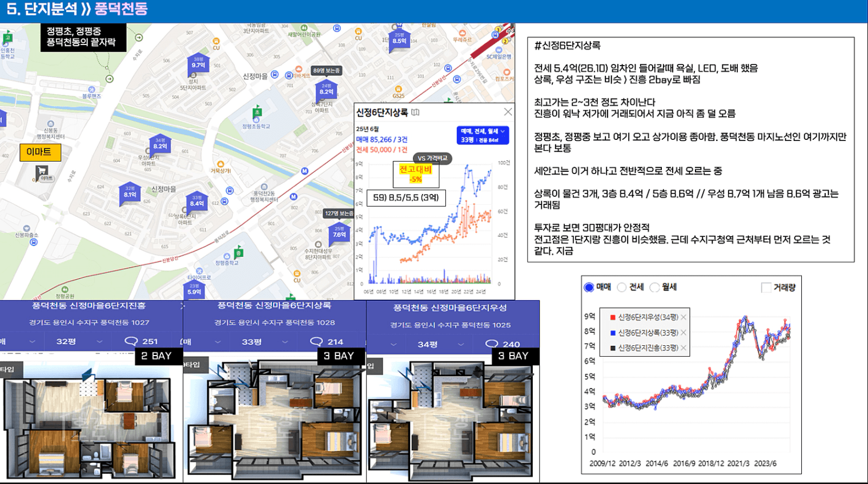The height and width of the screenshot is (484, 868).
Task: Close the 신정6단지상록 info popup
Action: [508, 112]
